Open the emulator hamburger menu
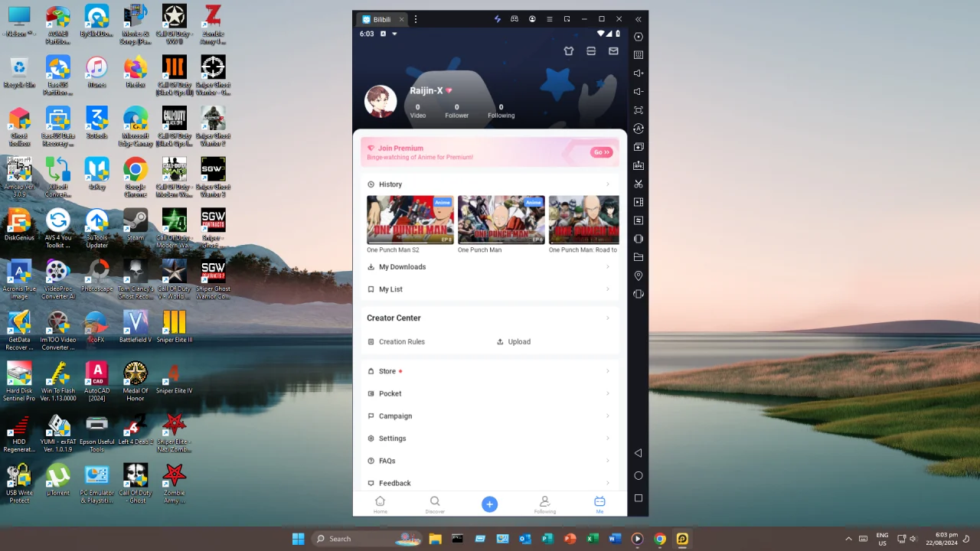The image size is (980, 551). [549, 19]
